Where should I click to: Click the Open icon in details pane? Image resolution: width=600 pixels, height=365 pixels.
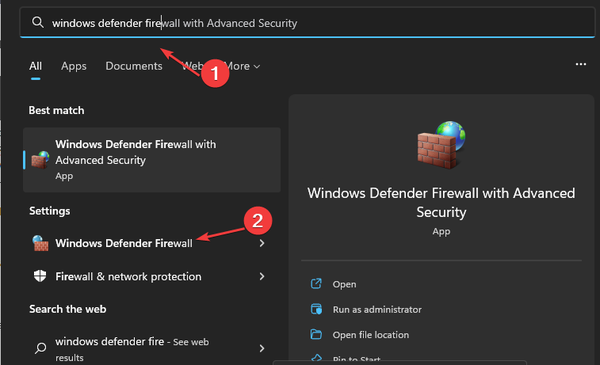point(316,284)
